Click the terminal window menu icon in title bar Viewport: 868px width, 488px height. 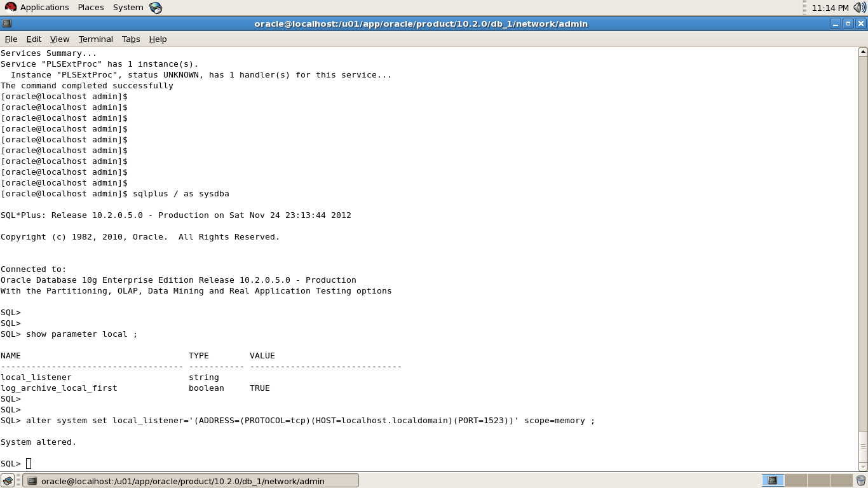(x=6, y=24)
